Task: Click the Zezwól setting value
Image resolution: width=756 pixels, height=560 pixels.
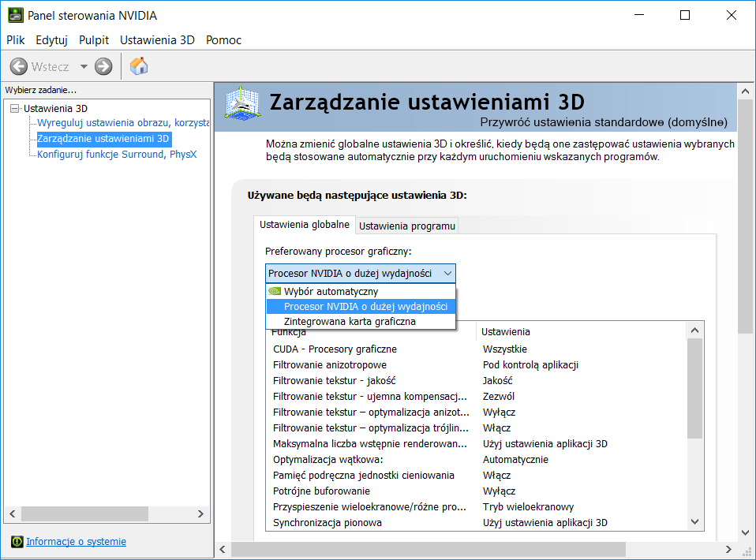Action: point(499,396)
